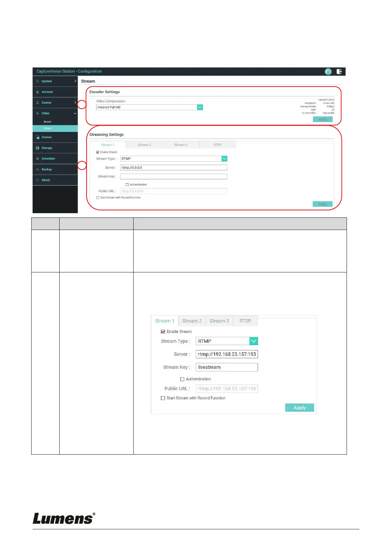Expand the System menu chevron

pyautogui.click(x=75, y=81)
